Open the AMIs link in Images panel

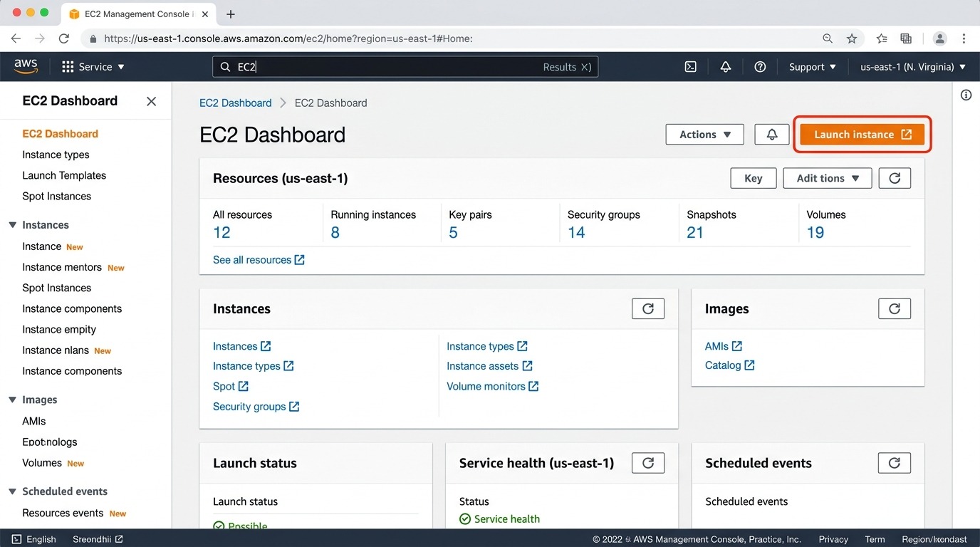click(x=724, y=346)
